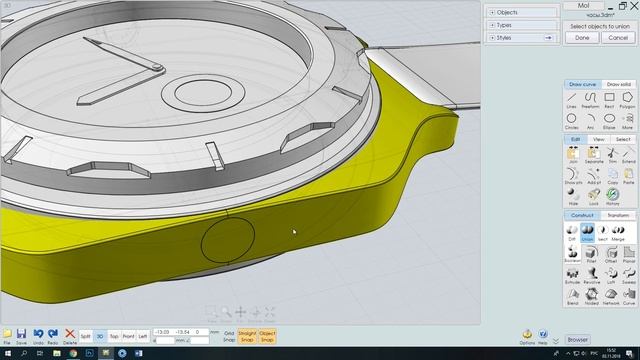Click the Undo icon
Viewport: 640px width, 360px height.
pyautogui.click(x=38, y=337)
